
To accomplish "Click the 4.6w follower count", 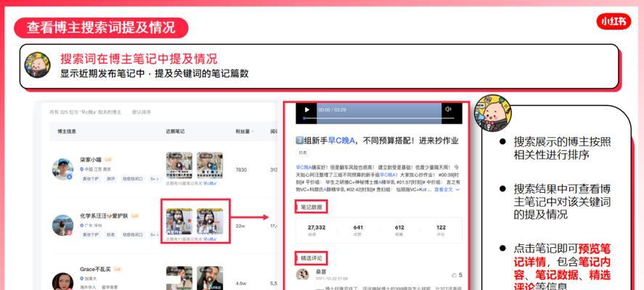I will coord(240,283).
